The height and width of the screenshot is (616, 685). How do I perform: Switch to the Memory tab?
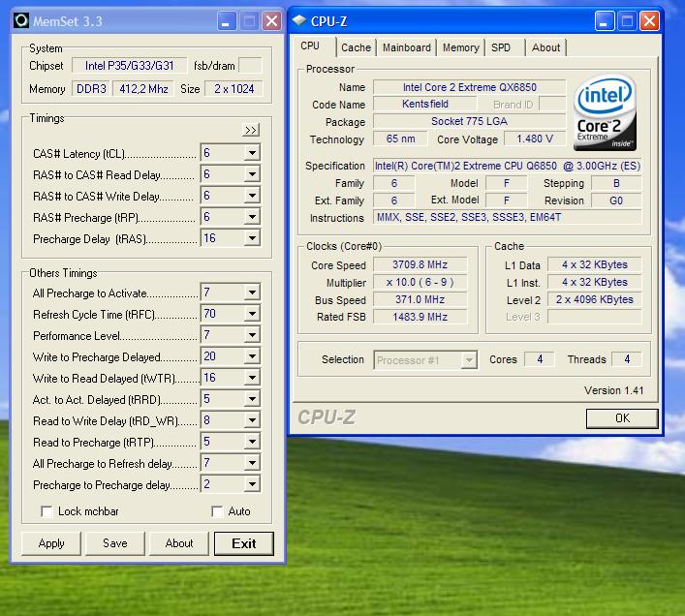pyautogui.click(x=461, y=47)
